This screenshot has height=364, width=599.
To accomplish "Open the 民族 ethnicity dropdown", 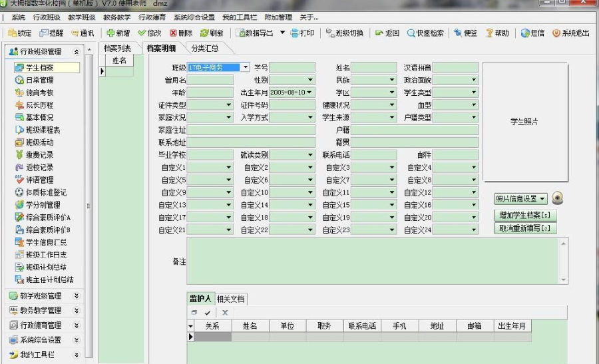I will click(392, 81).
